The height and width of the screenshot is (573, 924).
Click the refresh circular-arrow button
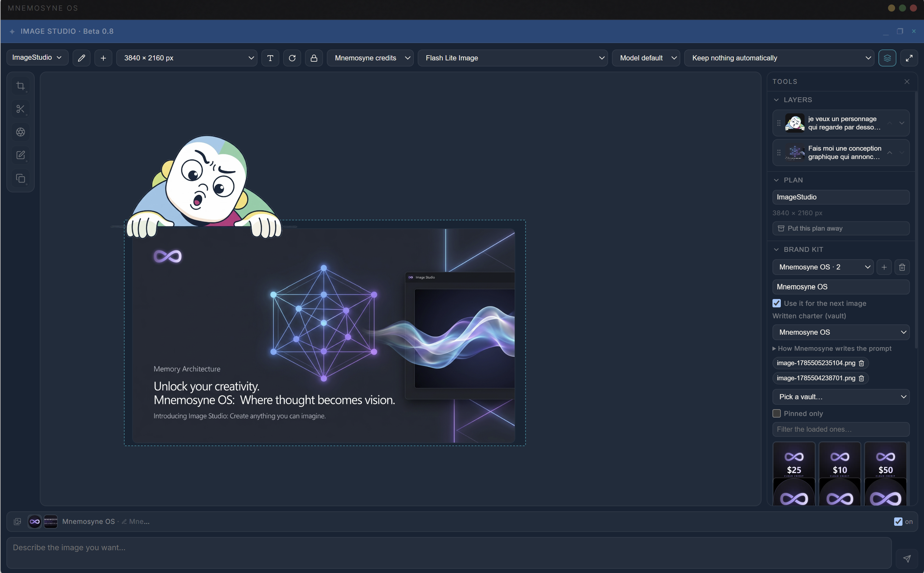pyautogui.click(x=292, y=58)
